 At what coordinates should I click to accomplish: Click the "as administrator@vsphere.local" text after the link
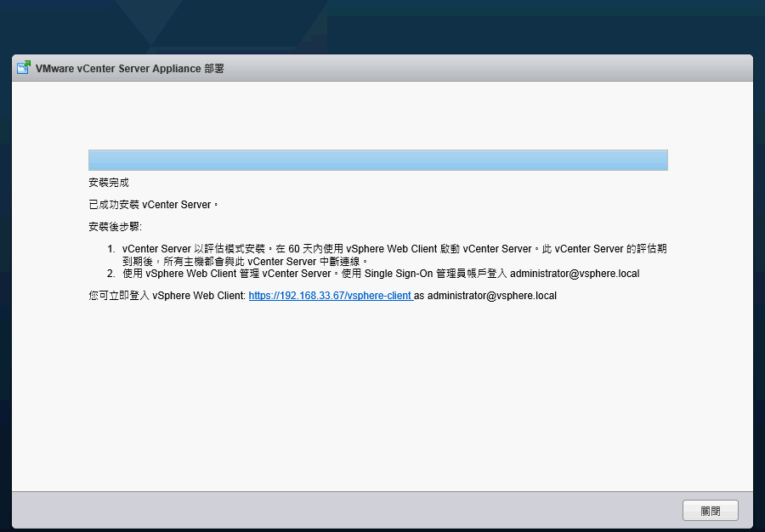click(x=485, y=296)
